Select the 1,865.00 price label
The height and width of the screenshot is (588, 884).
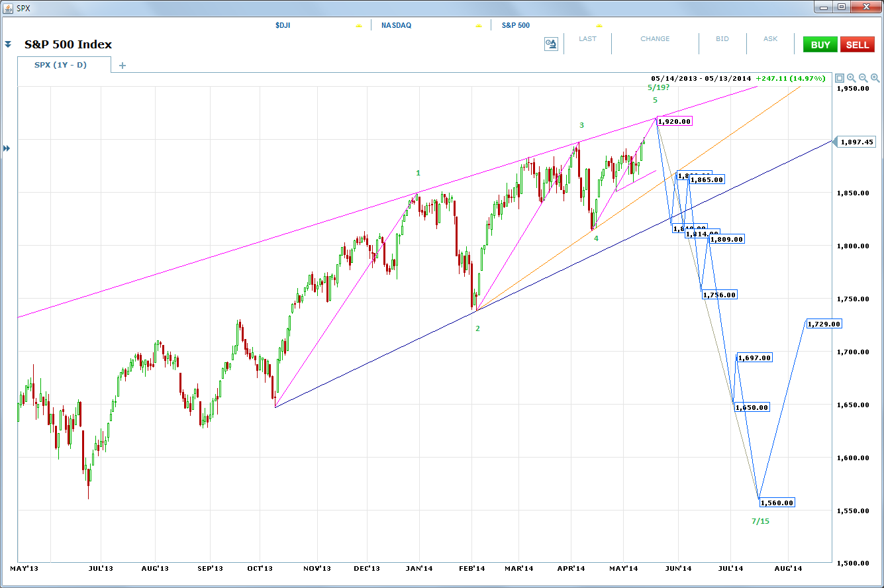click(707, 179)
